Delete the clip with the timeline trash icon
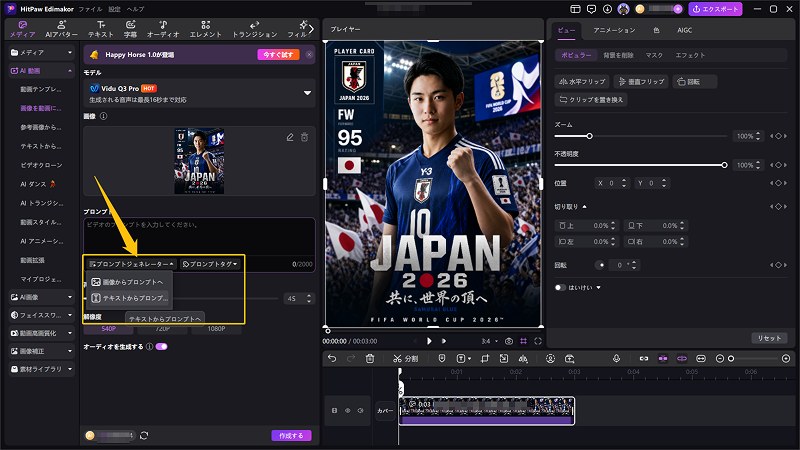Screen dimensions: 800x450 point(370,359)
